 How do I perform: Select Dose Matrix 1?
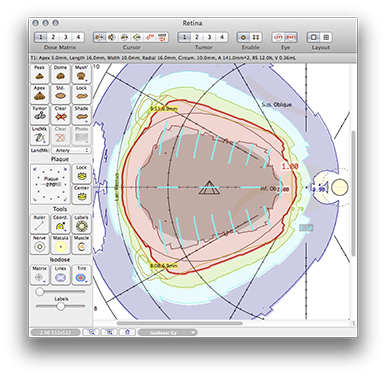[x=41, y=37]
